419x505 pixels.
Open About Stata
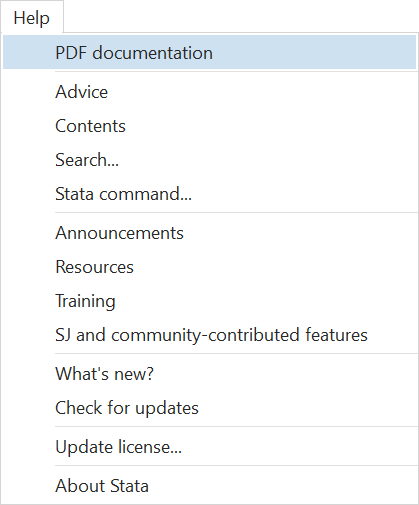pos(209,486)
